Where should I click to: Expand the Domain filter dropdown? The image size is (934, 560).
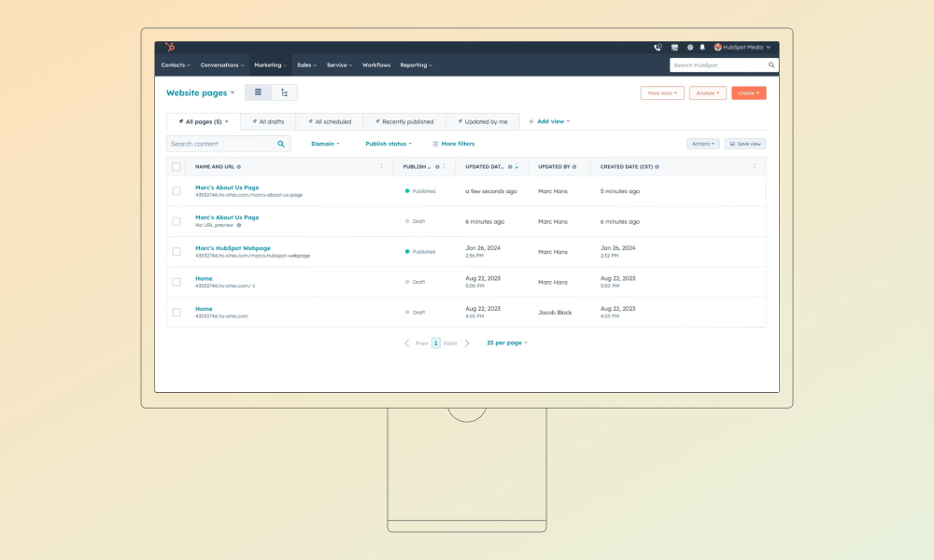pyautogui.click(x=325, y=143)
